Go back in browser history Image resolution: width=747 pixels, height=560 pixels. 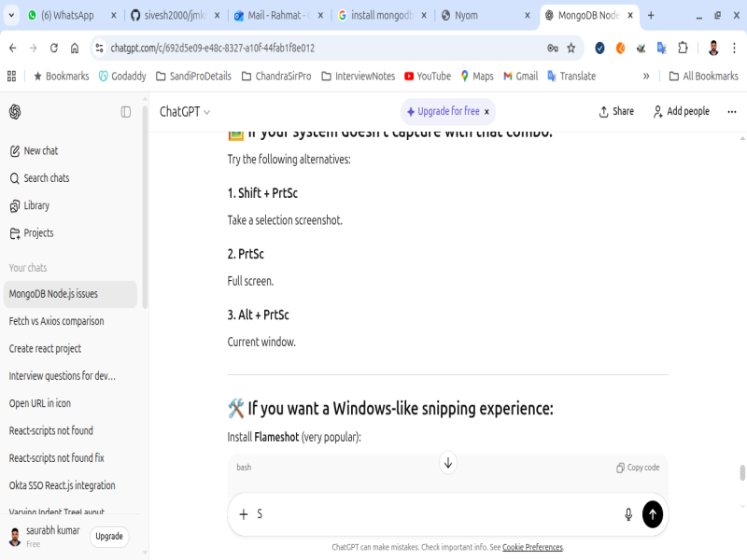click(13, 49)
